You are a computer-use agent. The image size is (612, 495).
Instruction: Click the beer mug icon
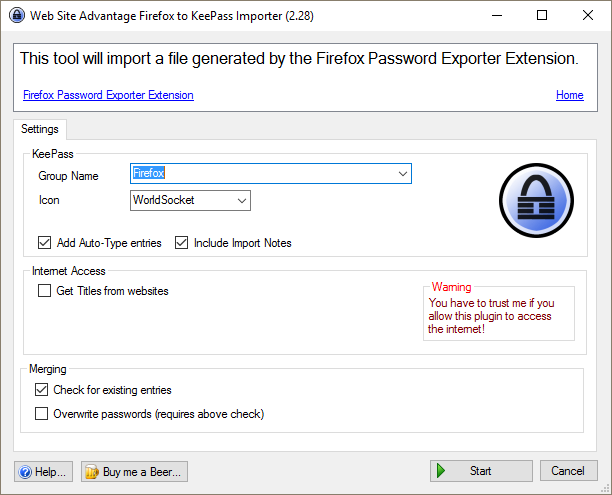pos(91,471)
